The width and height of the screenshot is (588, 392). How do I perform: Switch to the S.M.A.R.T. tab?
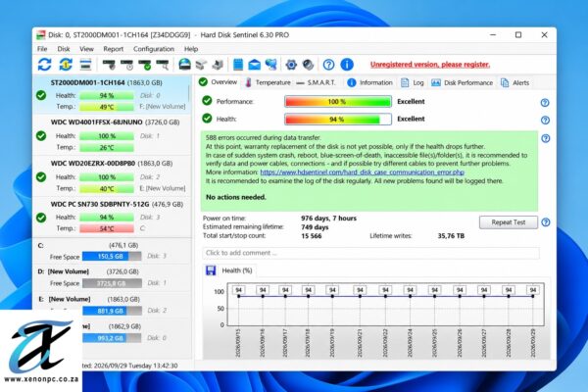pos(316,82)
